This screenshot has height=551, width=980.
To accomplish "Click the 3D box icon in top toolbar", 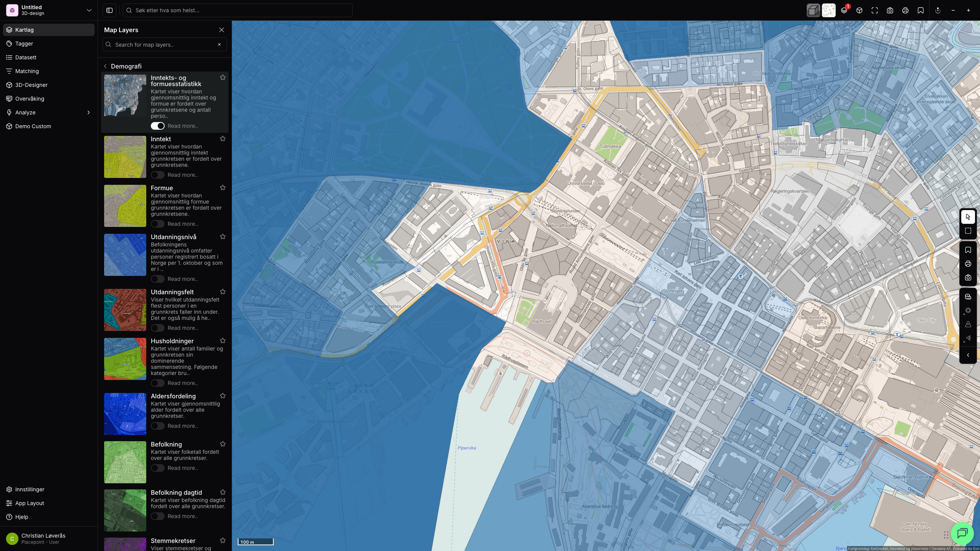I will click(x=859, y=10).
